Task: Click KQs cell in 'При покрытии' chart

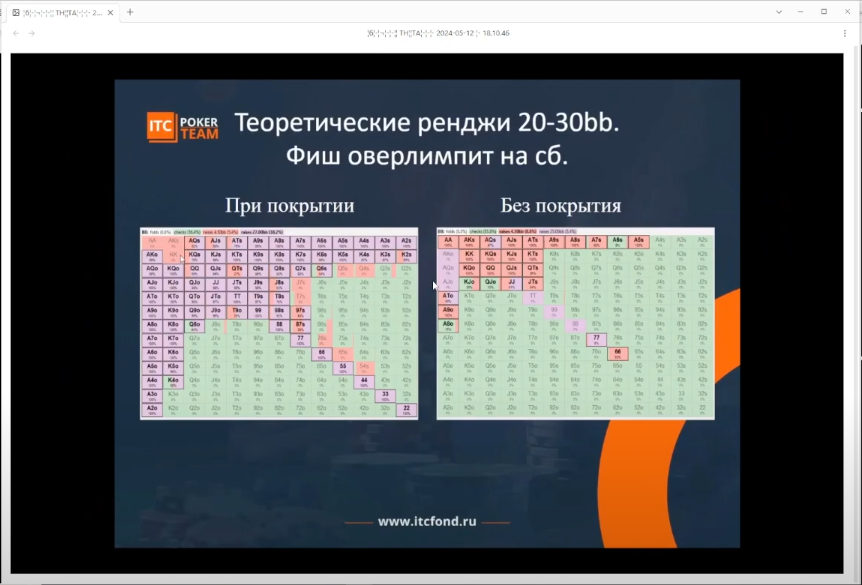Action: pos(194,256)
